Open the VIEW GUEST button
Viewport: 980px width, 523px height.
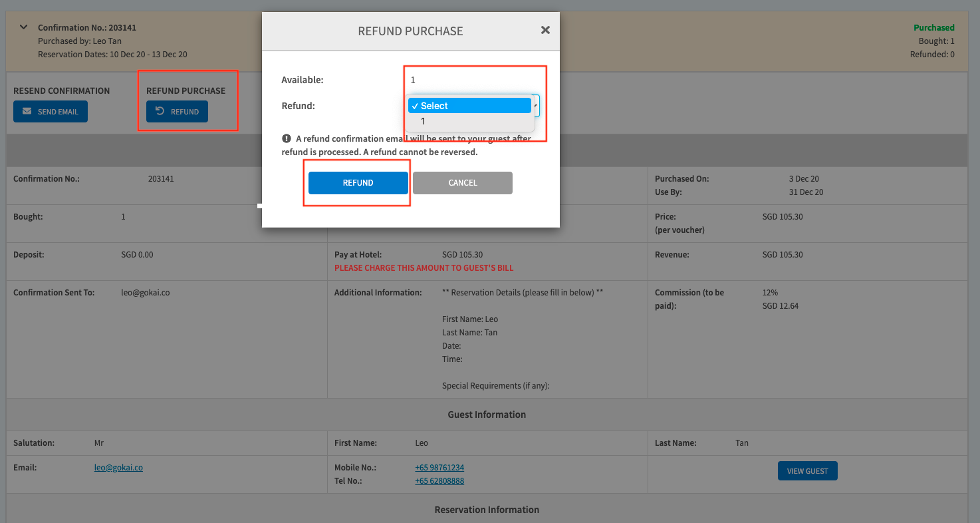point(807,471)
